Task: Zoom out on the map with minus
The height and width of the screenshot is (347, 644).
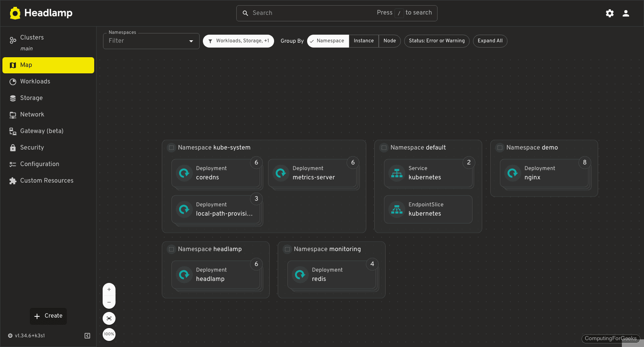Action: (x=109, y=302)
